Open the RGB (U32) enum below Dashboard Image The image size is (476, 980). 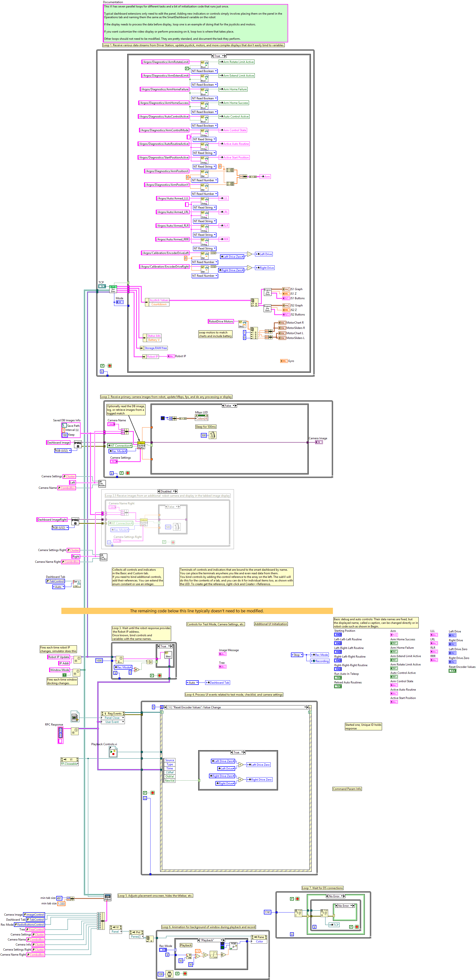point(63,451)
